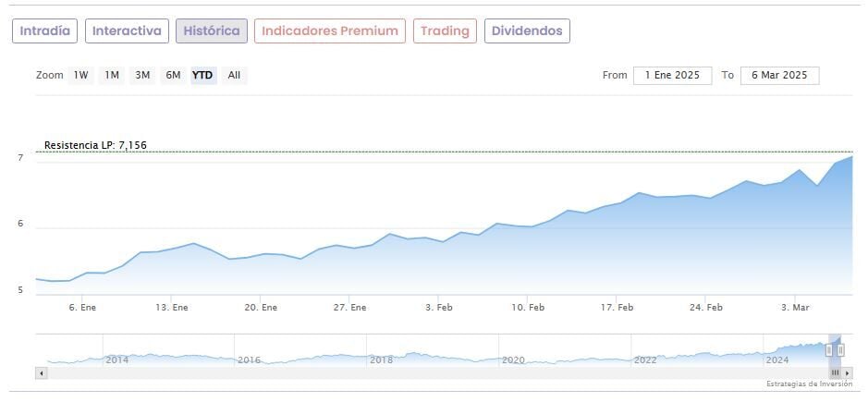The image size is (868, 402).
Task: Click the left range handle in navigator
Action: click(x=829, y=350)
